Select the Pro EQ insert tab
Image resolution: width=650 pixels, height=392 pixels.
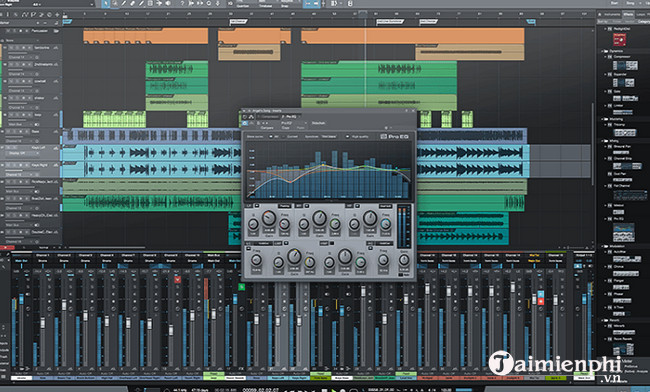click(292, 117)
